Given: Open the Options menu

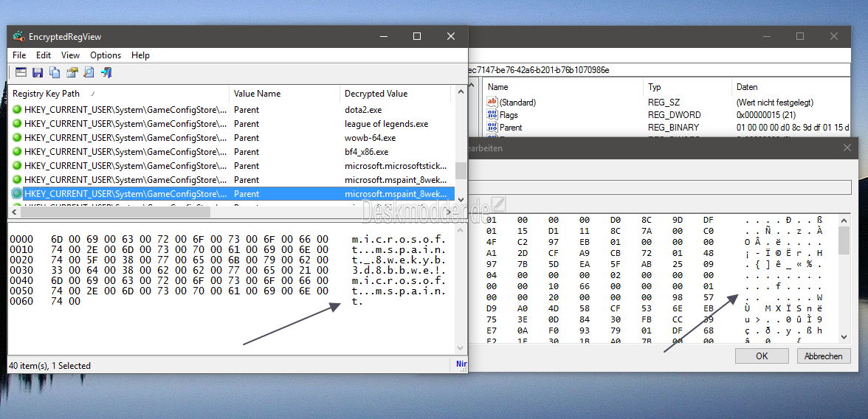Looking at the screenshot, I should (106, 55).
